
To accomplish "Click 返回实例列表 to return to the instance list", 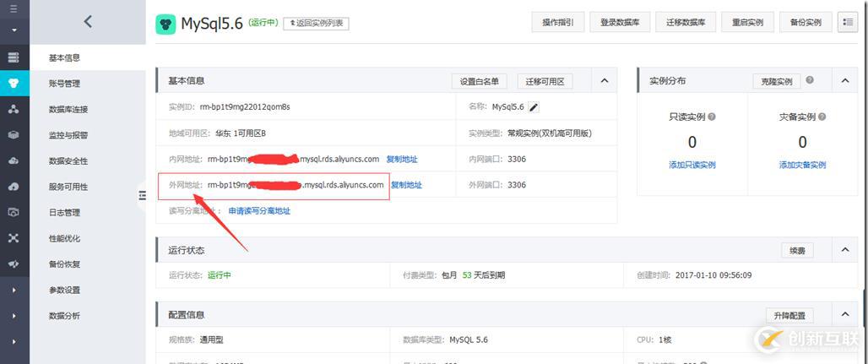I will click(316, 24).
